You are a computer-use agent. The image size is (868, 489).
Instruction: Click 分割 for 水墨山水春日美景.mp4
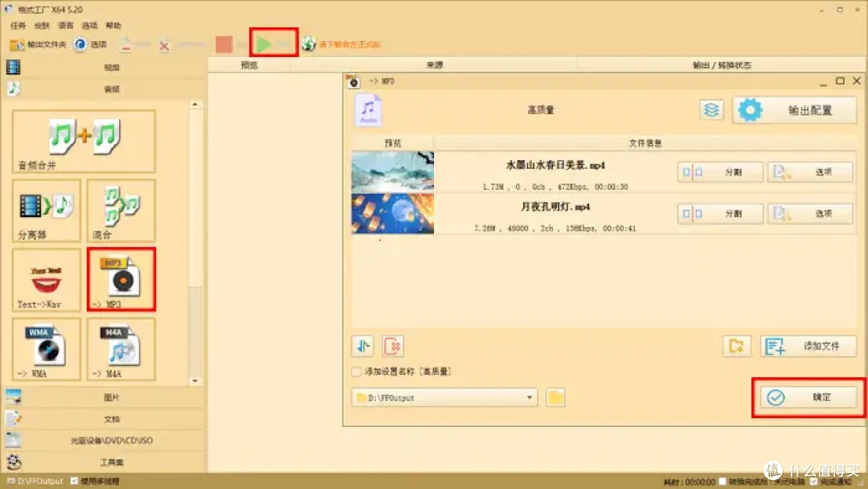click(x=720, y=171)
